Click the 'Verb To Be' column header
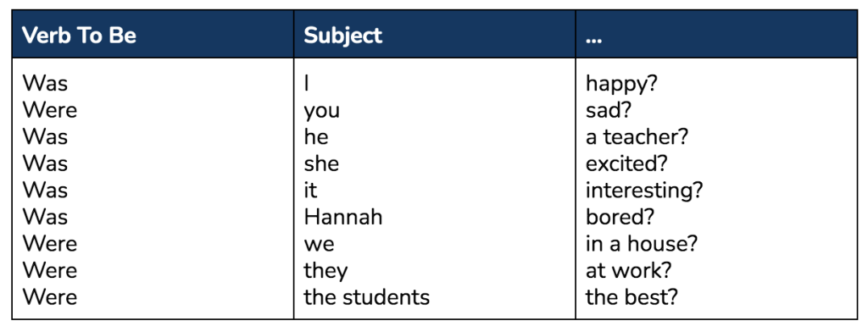Screen dimensions: 868x332 (x=79, y=36)
